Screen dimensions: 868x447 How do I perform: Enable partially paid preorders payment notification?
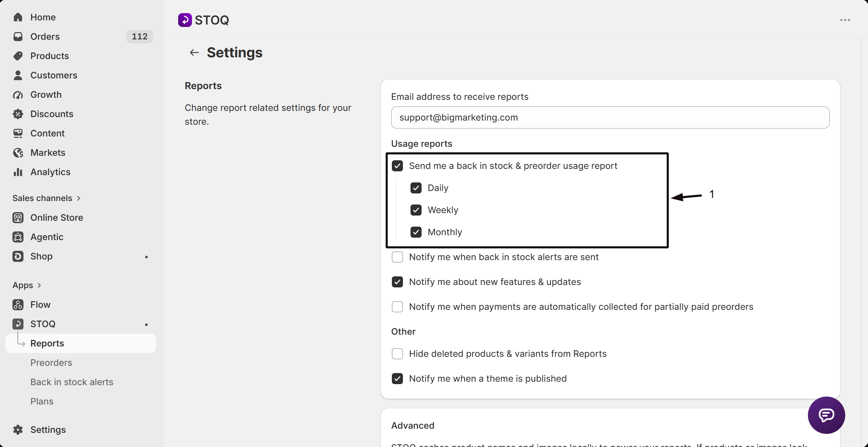point(397,307)
